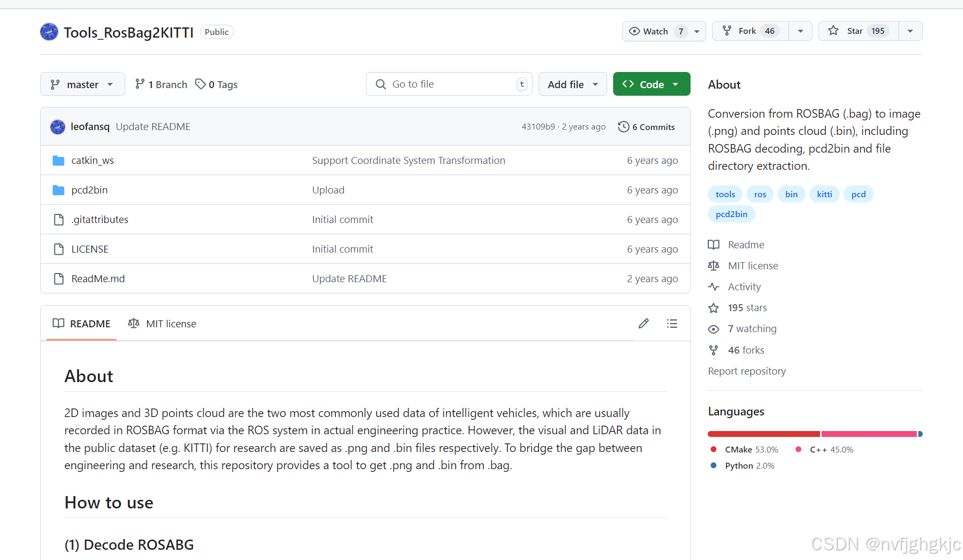The width and height of the screenshot is (963, 560).
Task: Open the leofansq author link
Action: point(90,127)
